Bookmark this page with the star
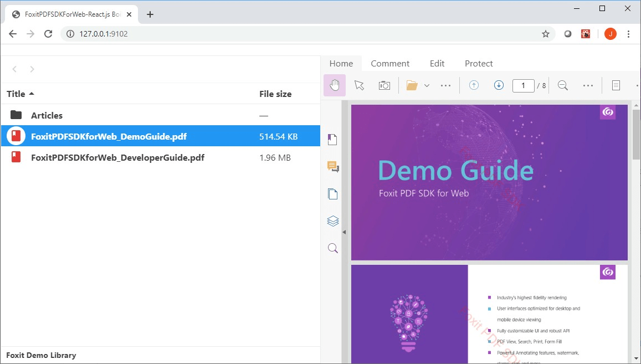The image size is (641, 364). coord(545,34)
